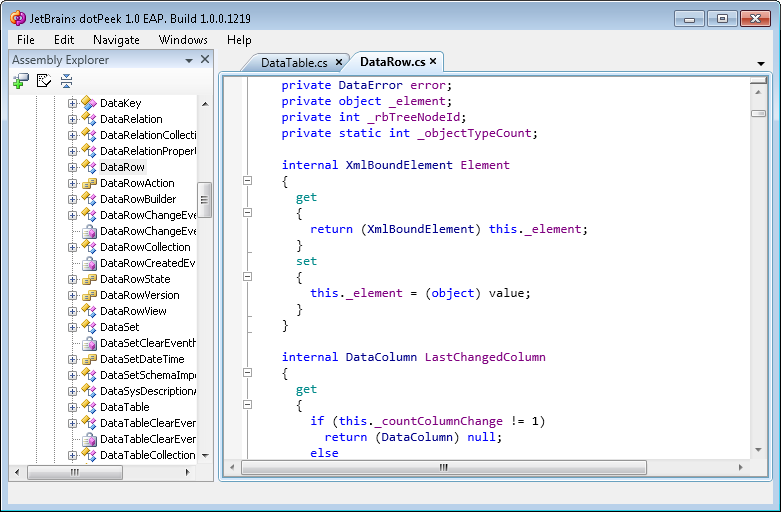The width and height of the screenshot is (781, 512).
Task: Click the DataRowState enum icon
Action: pos(89,279)
